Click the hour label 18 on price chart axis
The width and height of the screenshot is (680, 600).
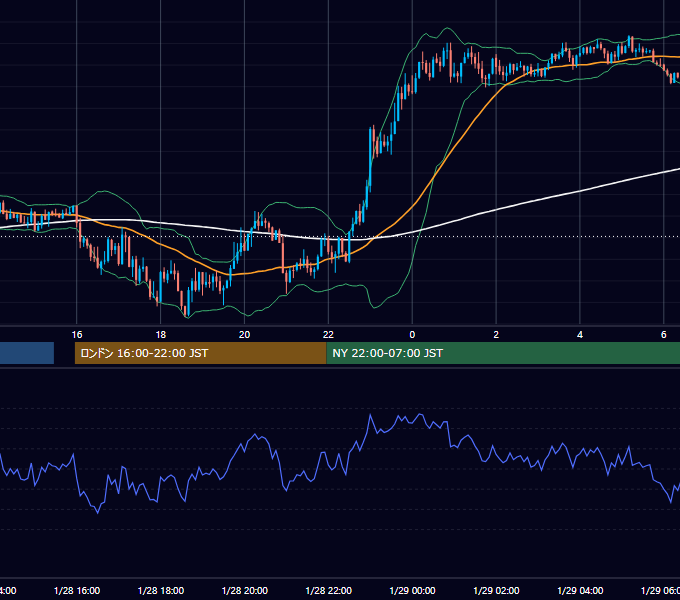pos(161,335)
